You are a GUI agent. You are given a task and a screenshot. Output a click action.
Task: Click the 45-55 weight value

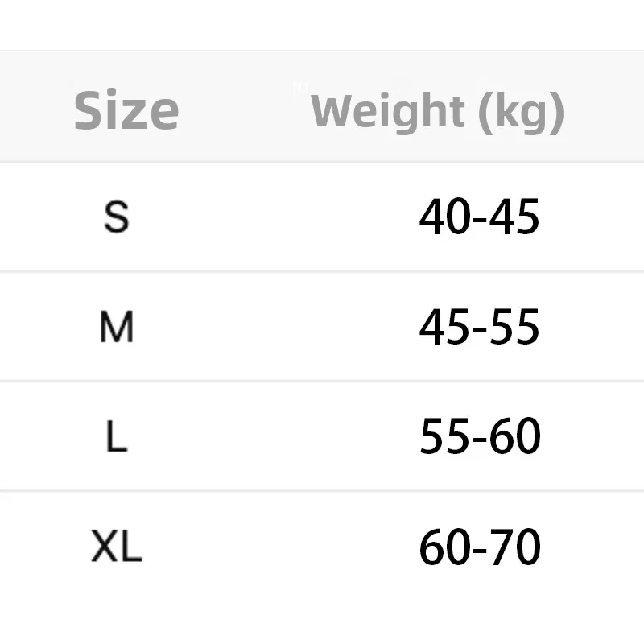[479, 327]
